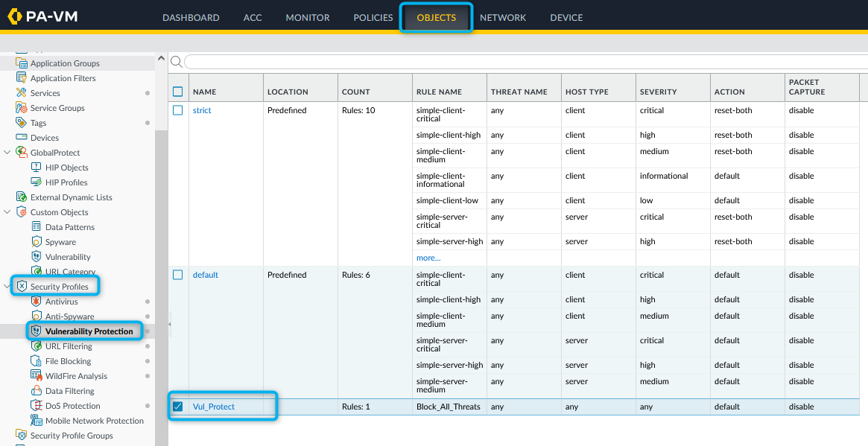Click the Tags icon in sidebar

[22, 123]
